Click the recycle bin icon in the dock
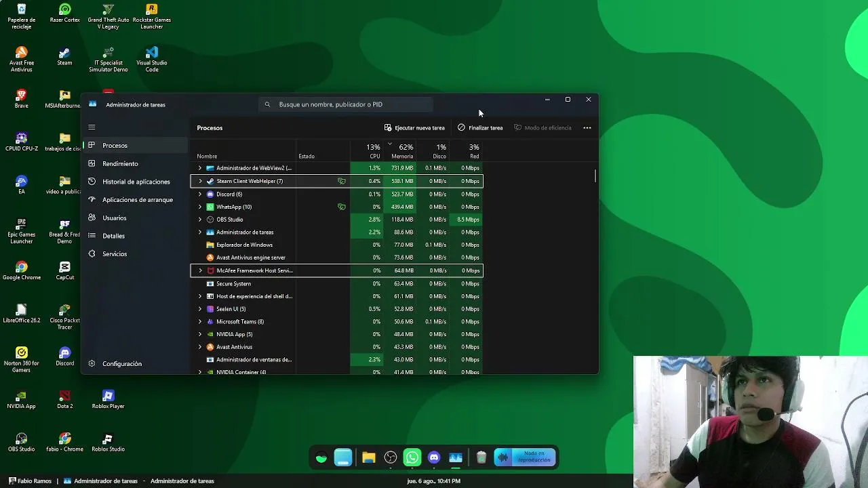This screenshot has height=488, width=868. [x=481, y=458]
